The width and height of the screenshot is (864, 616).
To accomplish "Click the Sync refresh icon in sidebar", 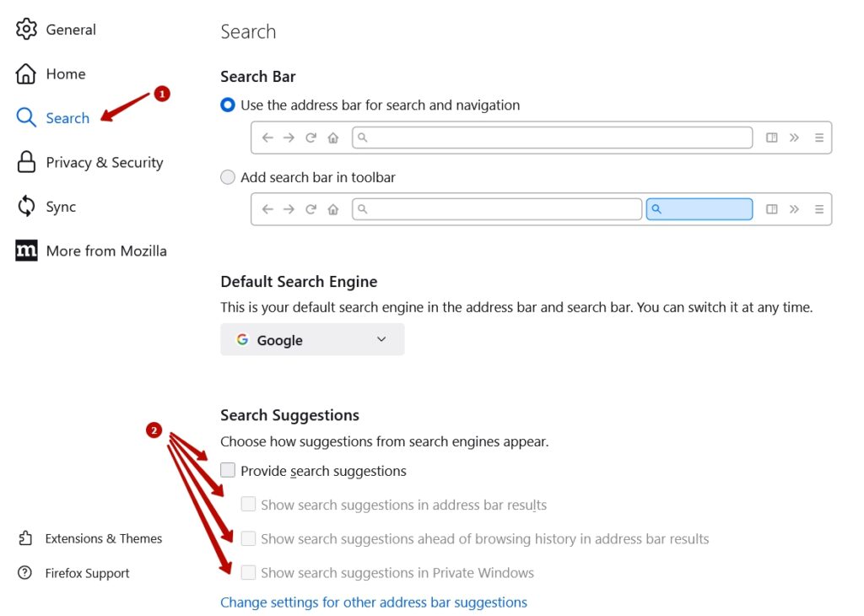I will (26, 206).
